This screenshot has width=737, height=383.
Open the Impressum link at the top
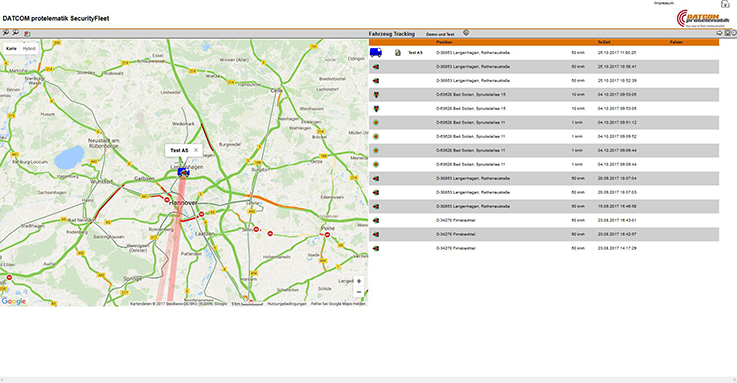point(664,3)
